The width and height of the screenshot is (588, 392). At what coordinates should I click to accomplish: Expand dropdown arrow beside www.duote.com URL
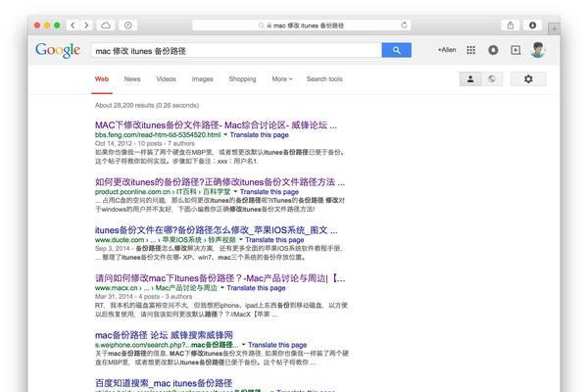[241, 240]
